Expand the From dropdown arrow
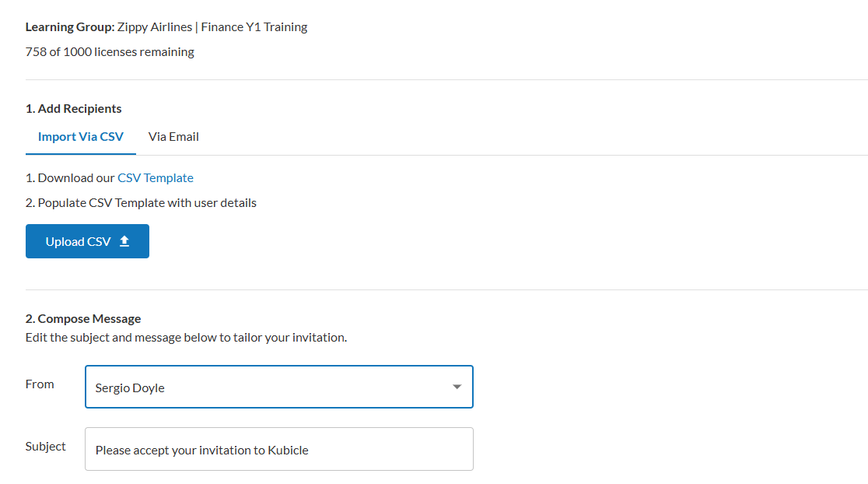The width and height of the screenshot is (868, 484). pyautogui.click(x=457, y=388)
